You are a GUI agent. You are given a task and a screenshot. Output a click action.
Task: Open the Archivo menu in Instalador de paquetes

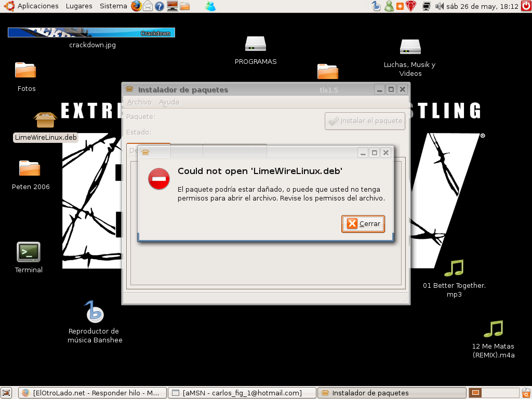tap(139, 102)
